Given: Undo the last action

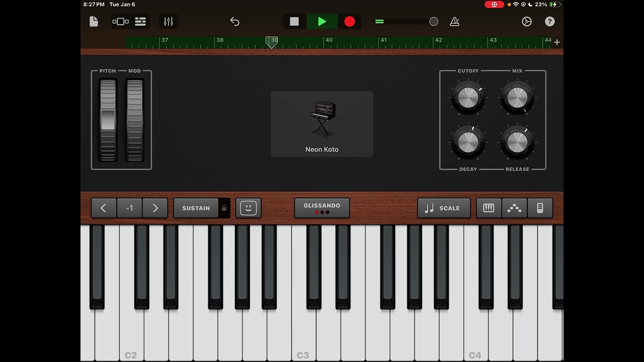Looking at the screenshot, I should 234,22.
